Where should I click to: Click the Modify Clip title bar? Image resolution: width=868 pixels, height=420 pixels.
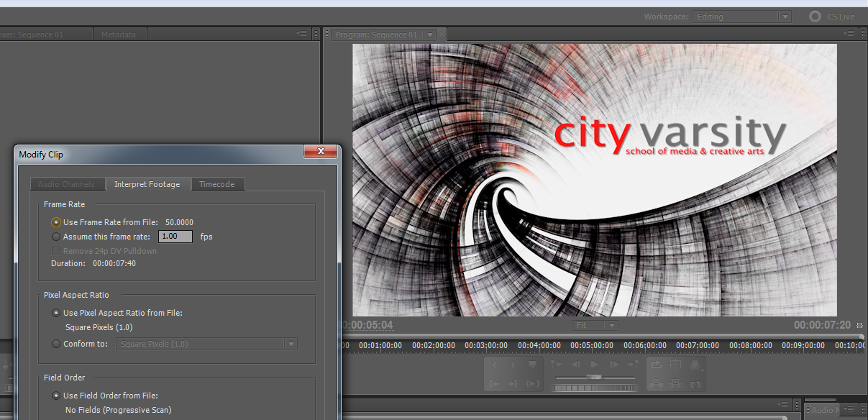[158, 154]
